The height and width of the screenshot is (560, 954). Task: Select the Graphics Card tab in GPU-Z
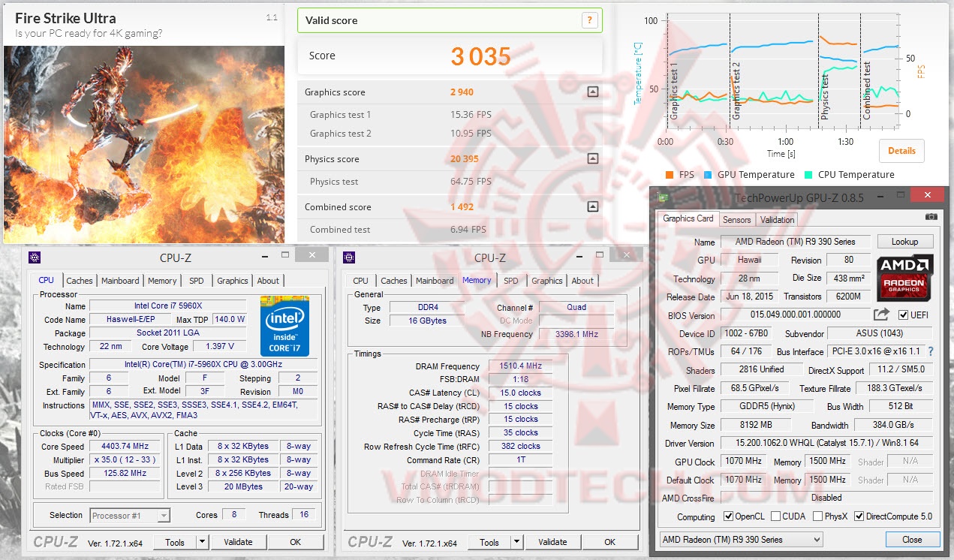click(688, 218)
